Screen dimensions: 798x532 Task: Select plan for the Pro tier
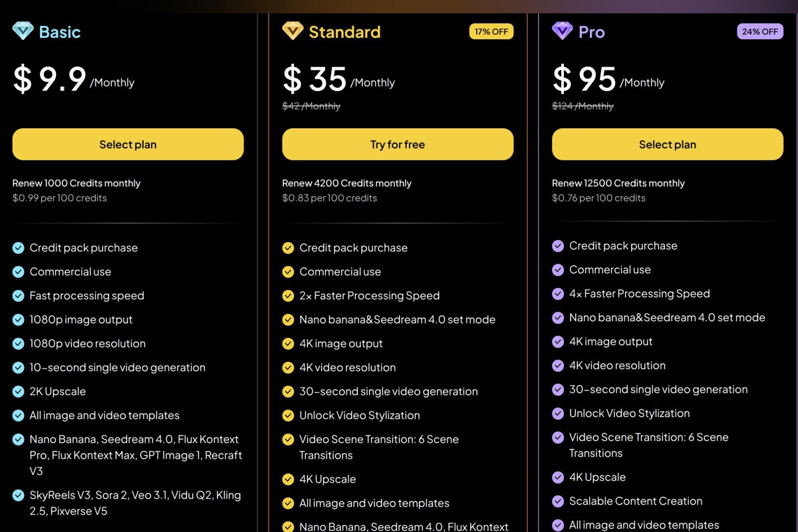click(x=667, y=144)
